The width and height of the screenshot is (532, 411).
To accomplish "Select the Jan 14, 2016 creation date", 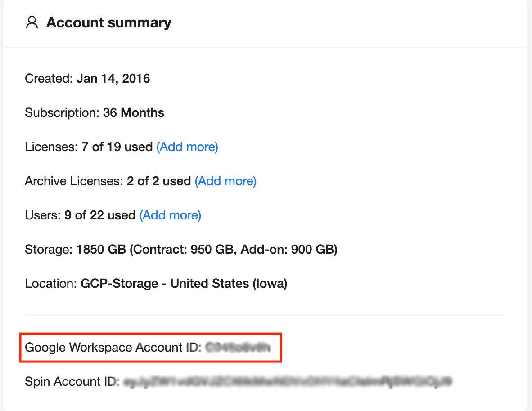I will pos(113,79).
